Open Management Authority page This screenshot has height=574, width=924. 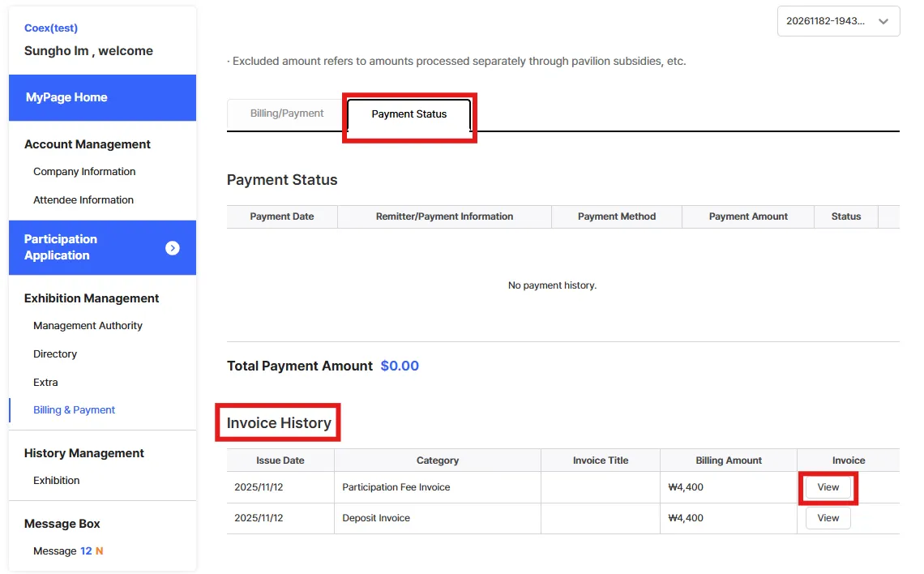[x=88, y=326]
